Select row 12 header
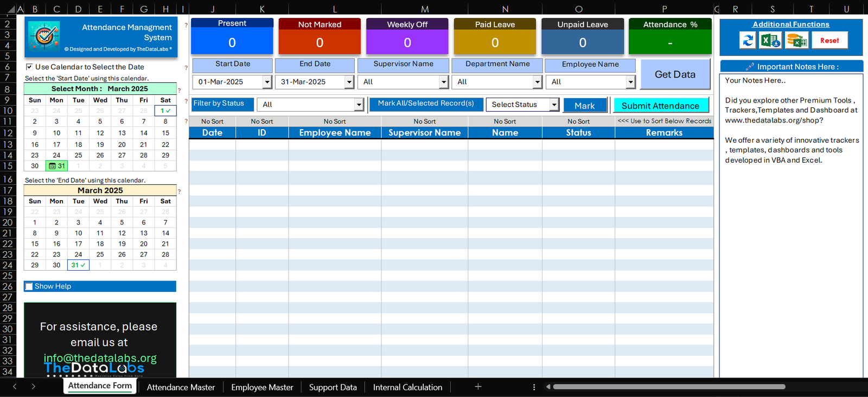The height and width of the screenshot is (397, 868). [x=8, y=133]
